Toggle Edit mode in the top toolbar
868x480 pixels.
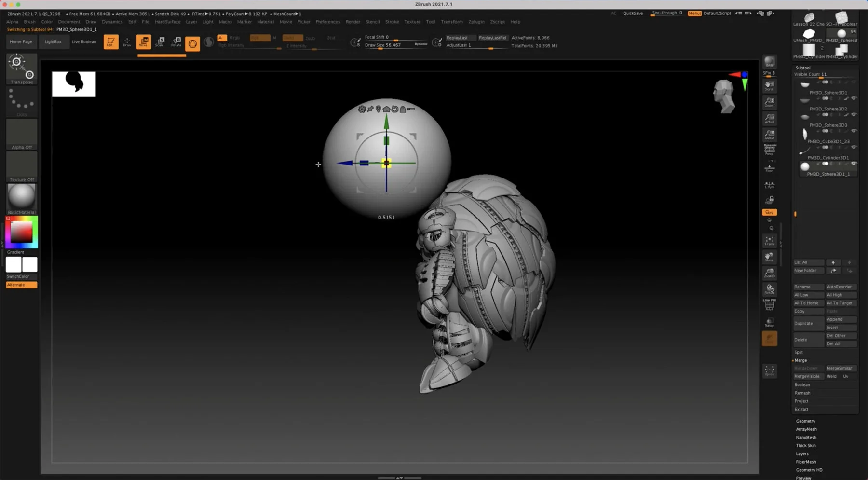tap(111, 41)
